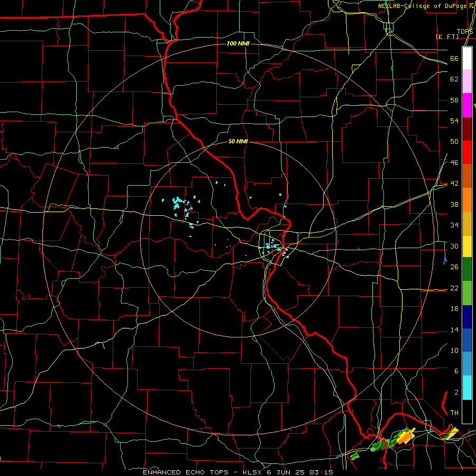
Task: Click the 34 scale value
Action: pos(454,225)
